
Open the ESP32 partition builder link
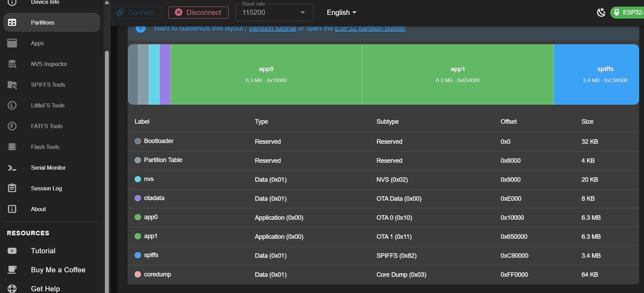coord(370,28)
